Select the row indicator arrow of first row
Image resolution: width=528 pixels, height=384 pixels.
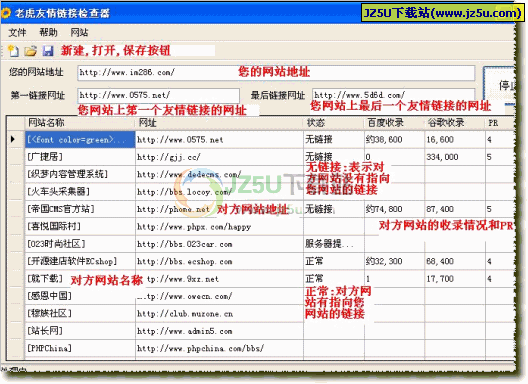coord(13,139)
